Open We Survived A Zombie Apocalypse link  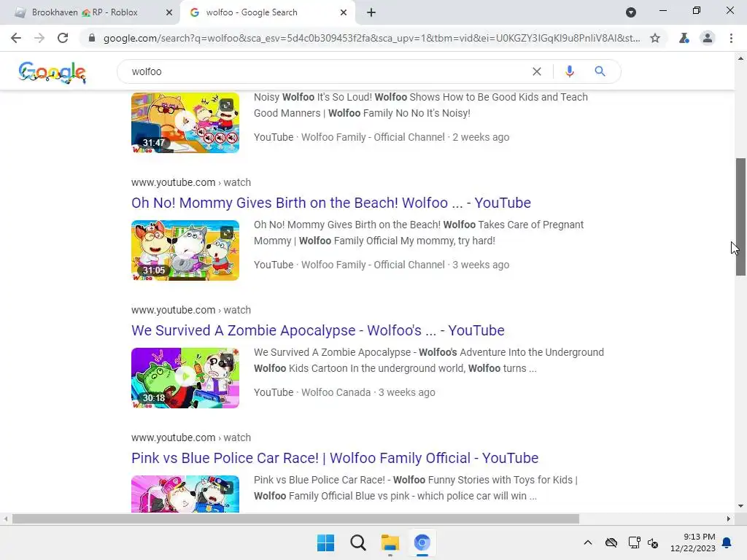tap(318, 330)
